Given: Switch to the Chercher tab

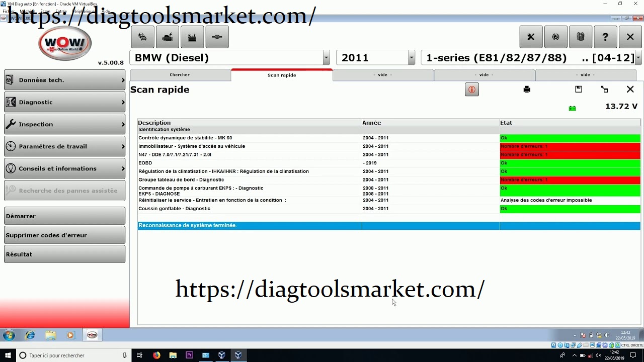Looking at the screenshot, I should pos(180,75).
